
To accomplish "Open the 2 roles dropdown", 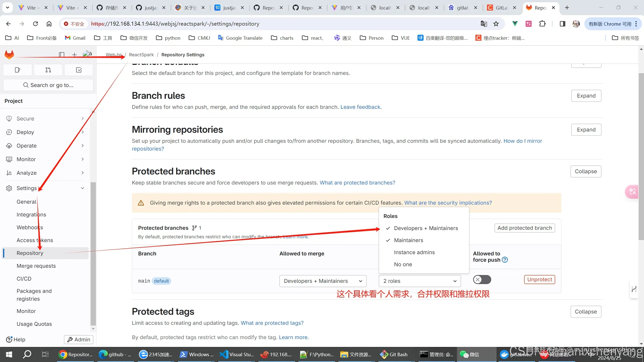I will coord(419,281).
